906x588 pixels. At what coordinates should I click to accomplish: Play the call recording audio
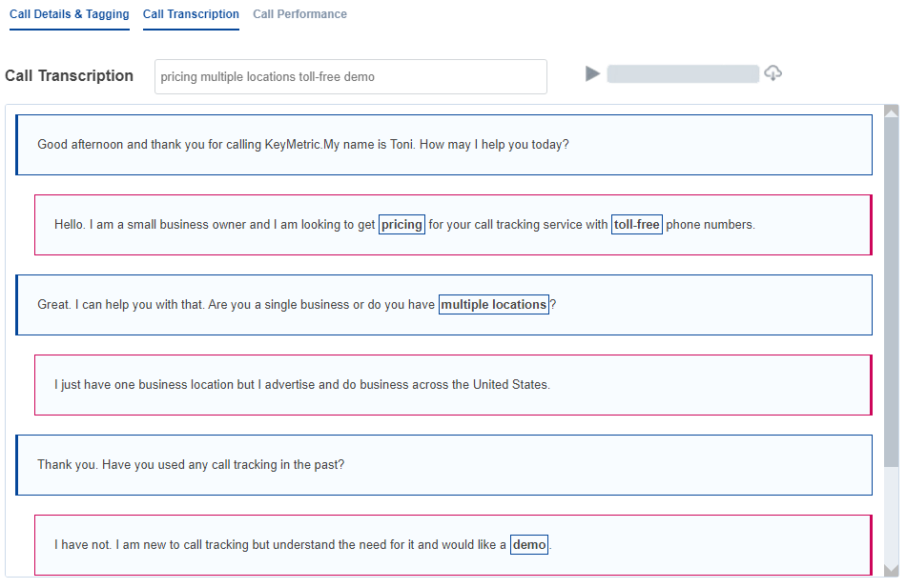[592, 74]
